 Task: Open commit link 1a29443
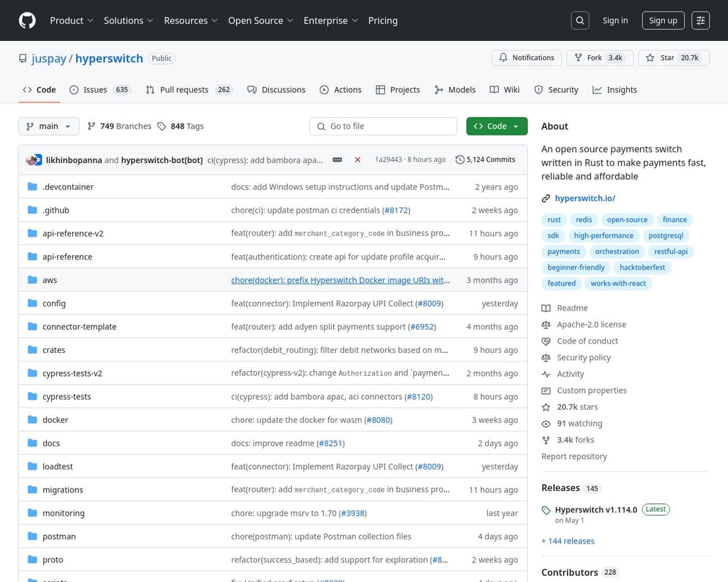click(x=388, y=160)
